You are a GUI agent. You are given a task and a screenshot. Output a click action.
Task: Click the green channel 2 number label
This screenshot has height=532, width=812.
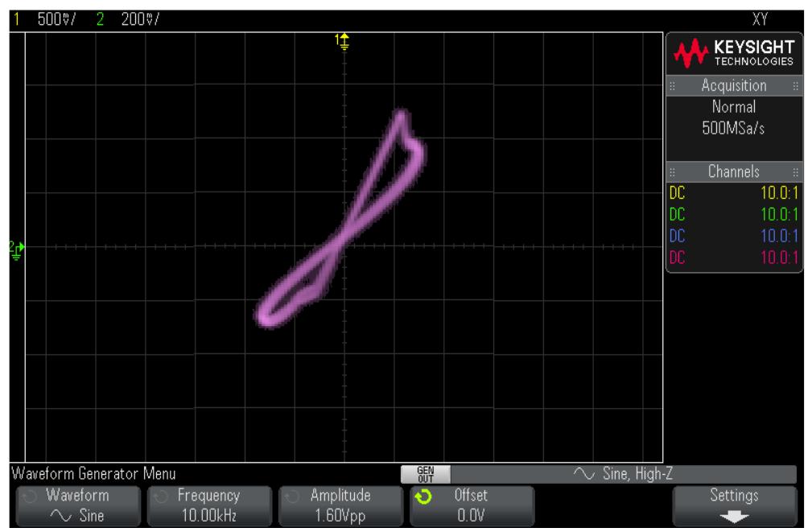pos(100,19)
